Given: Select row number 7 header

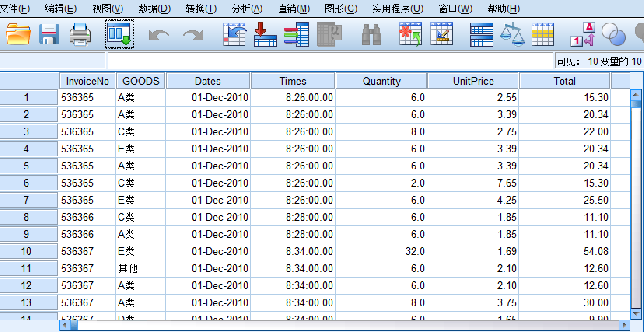Looking at the screenshot, I should [29, 200].
